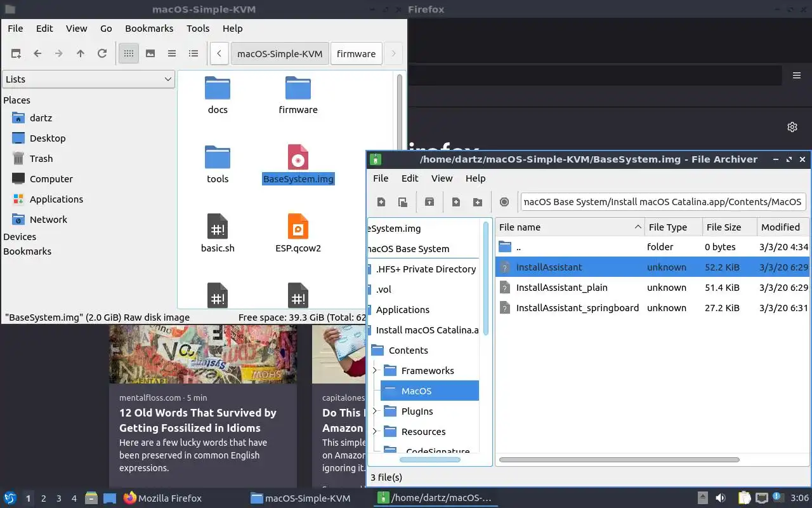
Task: Sort by Modified column header
Action: tap(784, 227)
